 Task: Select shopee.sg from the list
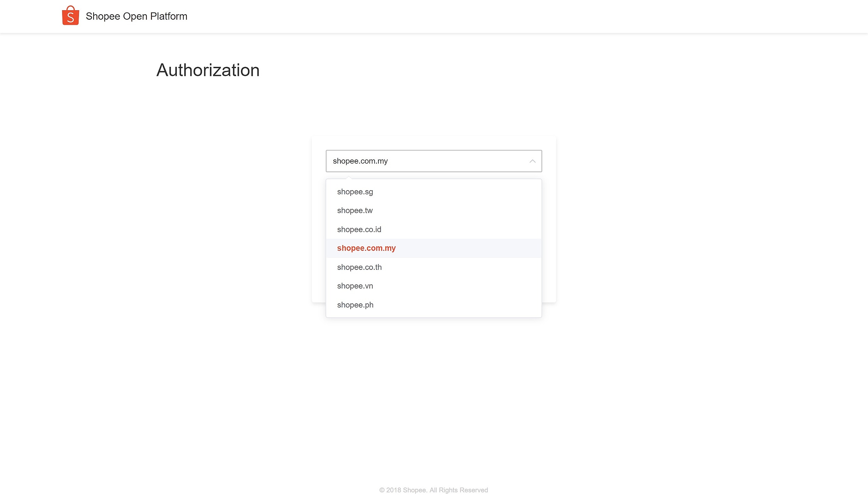pos(355,192)
